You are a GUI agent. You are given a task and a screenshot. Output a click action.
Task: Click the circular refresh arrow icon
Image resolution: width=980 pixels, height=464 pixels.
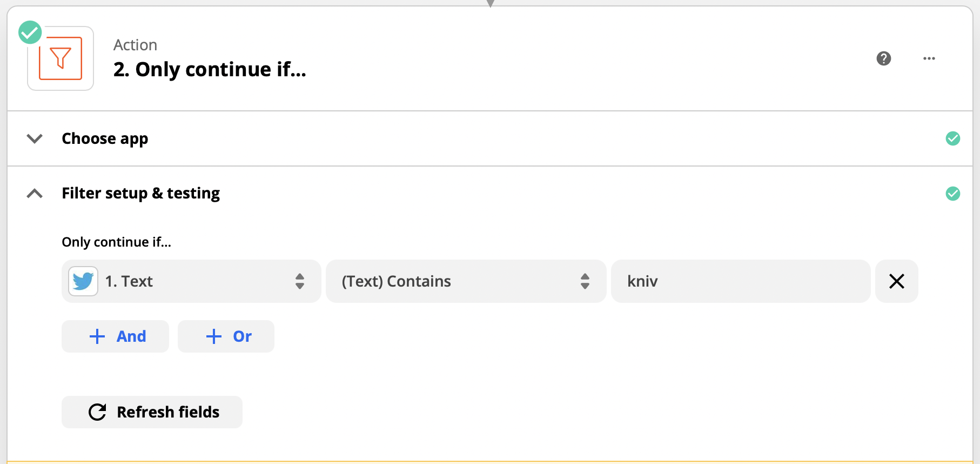click(x=97, y=412)
